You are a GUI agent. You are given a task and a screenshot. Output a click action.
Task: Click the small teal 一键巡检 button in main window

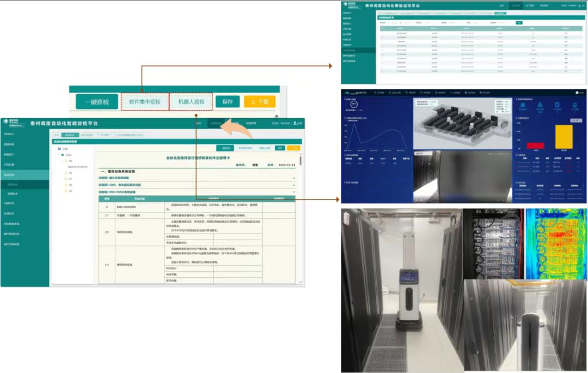tap(225, 148)
